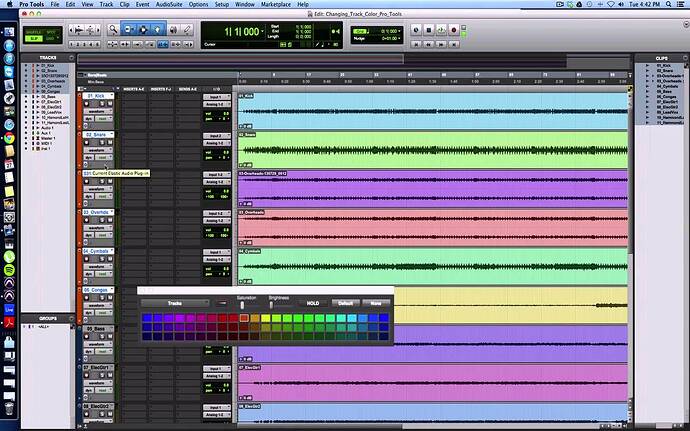
Task: Adjust the Saturation slider in color palette
Action: 242,305
